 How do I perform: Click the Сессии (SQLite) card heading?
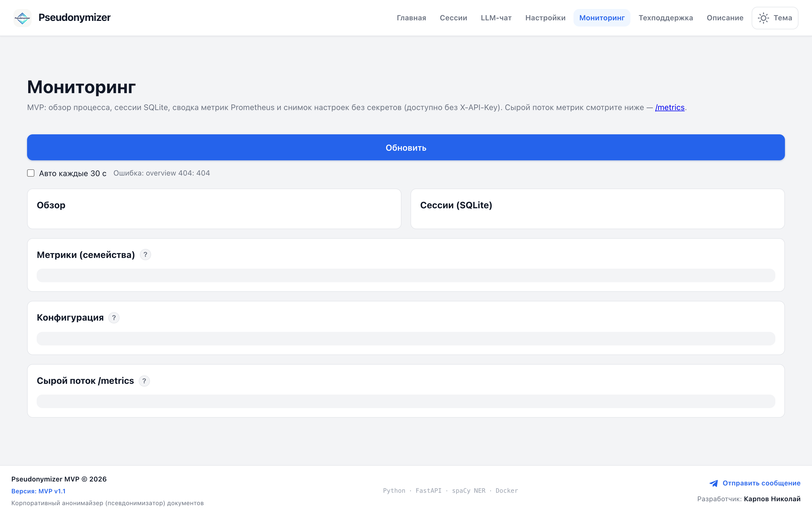(456, 205)
